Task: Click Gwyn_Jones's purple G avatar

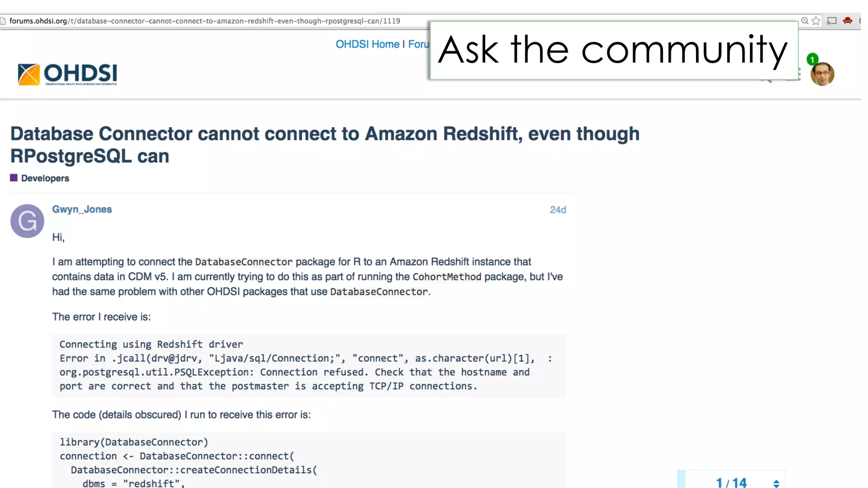Action: coord(27,221)
